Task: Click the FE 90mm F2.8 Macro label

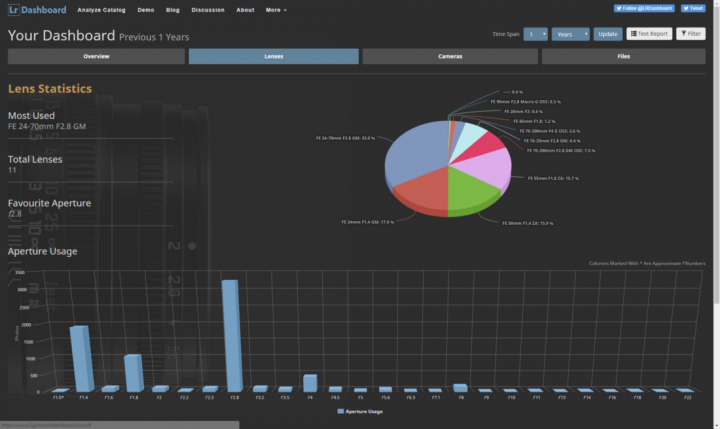Action: click(525, 102)
